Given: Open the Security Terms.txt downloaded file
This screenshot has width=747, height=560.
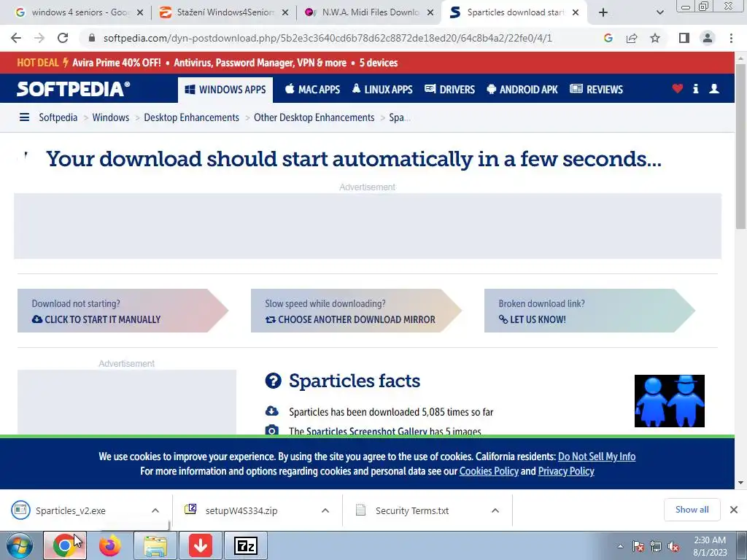Looking at the screenshot, I should click(x=412, y=510).
